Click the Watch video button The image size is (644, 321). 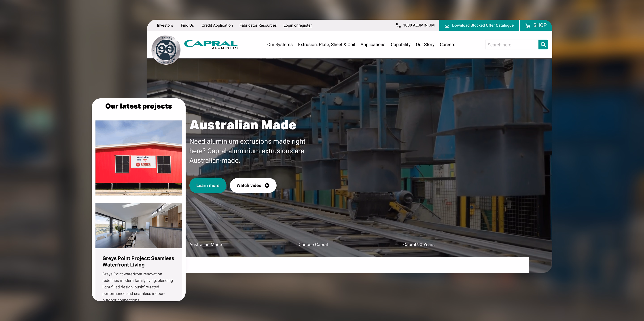click(x=253, y=185)
